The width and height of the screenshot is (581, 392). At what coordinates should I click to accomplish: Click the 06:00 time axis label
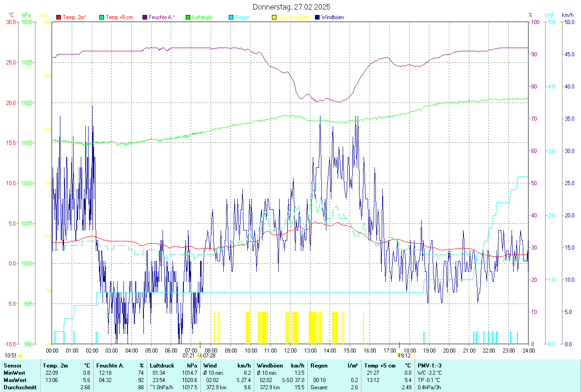pos(171,350)
